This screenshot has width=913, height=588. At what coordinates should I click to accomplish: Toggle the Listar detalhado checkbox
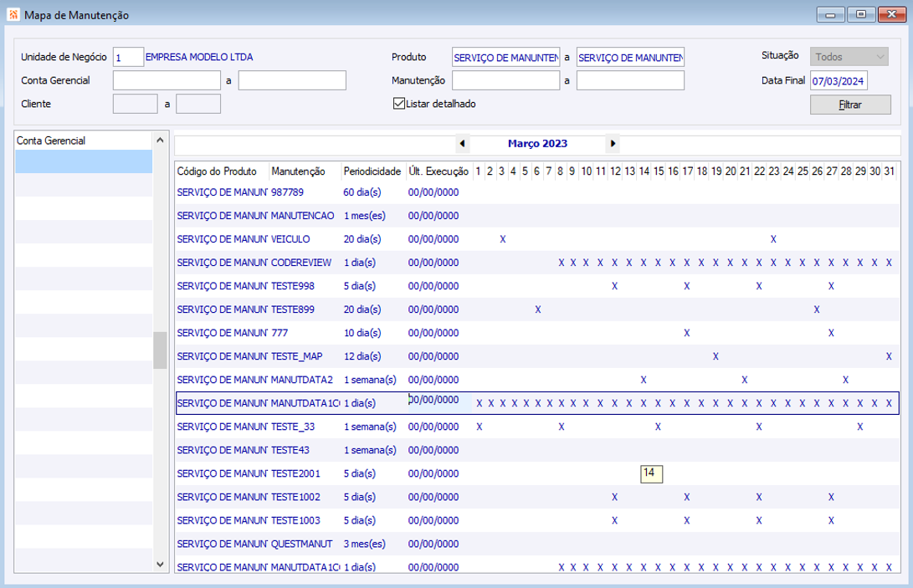click(x=399, y=104)
